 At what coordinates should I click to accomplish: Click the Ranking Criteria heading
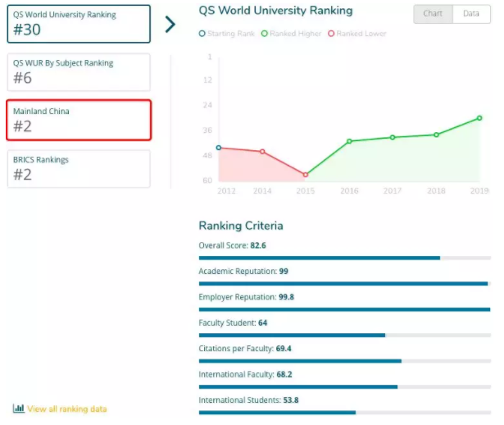click(241, 226)
